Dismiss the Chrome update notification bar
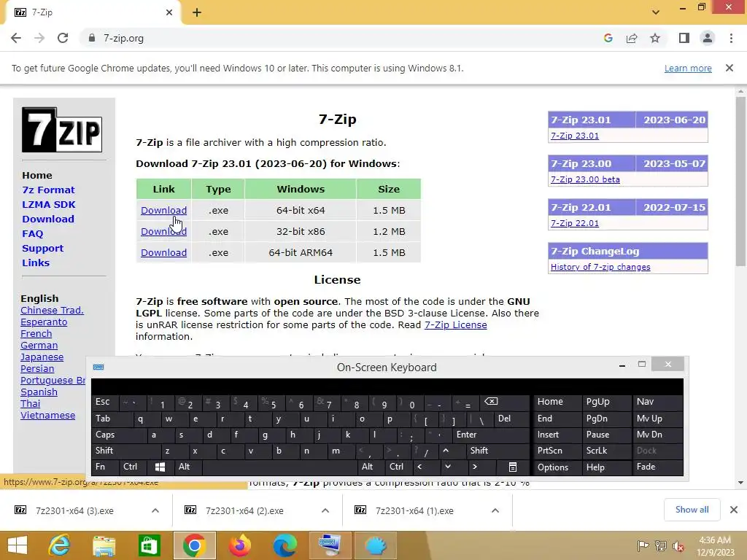747x560 pixels. point(729,68)
